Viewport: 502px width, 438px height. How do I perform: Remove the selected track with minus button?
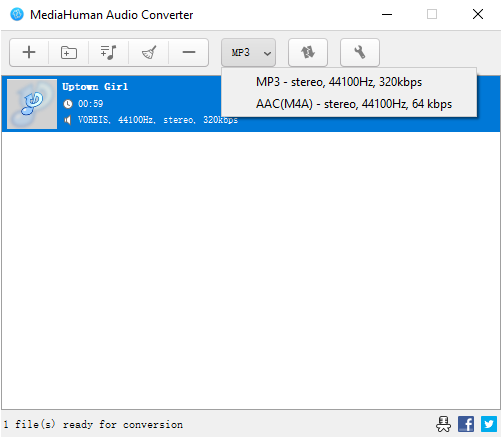[189, 52]
